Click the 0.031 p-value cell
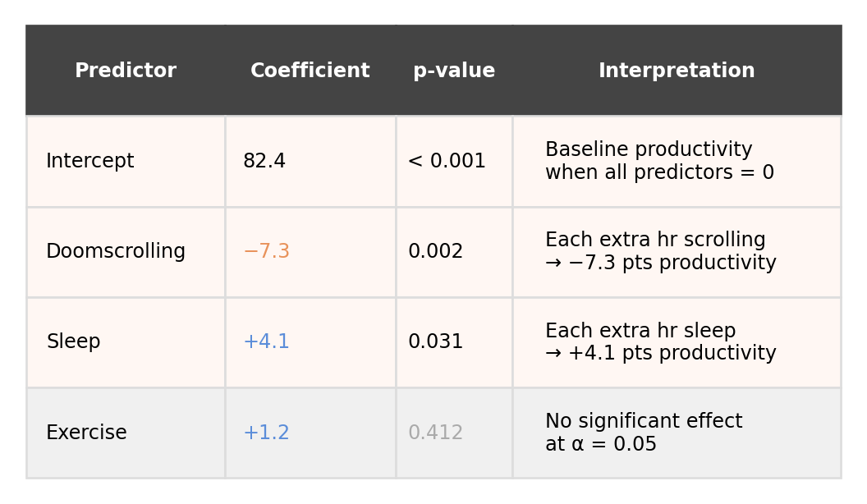Screen dimensions: 867x504 pyautogui.click(x=454, y=342)
